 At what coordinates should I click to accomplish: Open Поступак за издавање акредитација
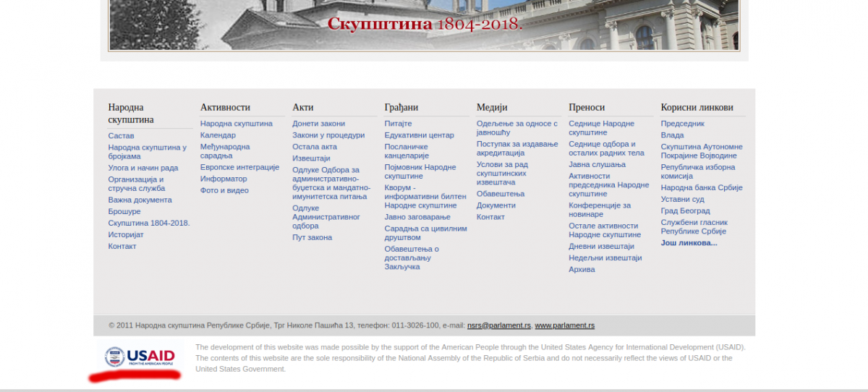[x=517, y=148]
